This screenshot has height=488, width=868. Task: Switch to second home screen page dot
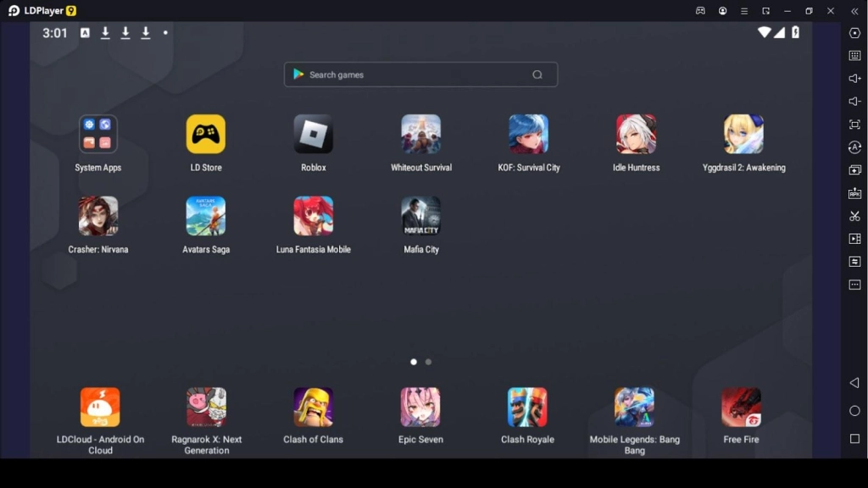(x=428, y=362)
